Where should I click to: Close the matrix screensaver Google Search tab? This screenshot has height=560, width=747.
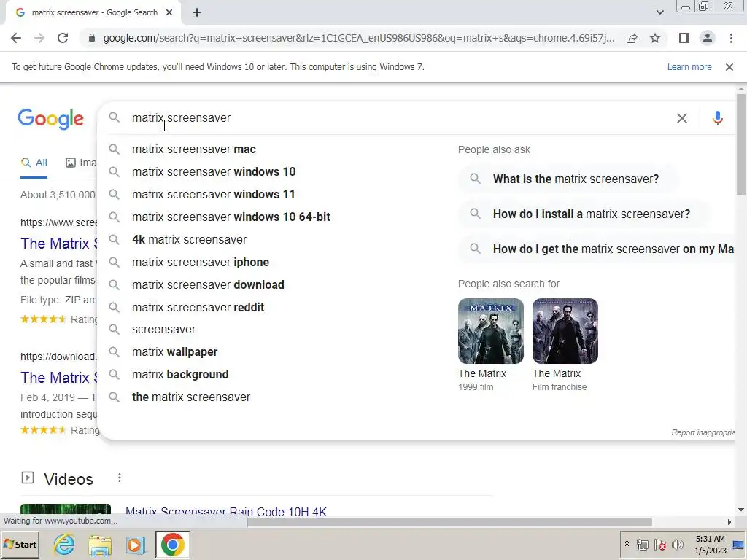169,13
